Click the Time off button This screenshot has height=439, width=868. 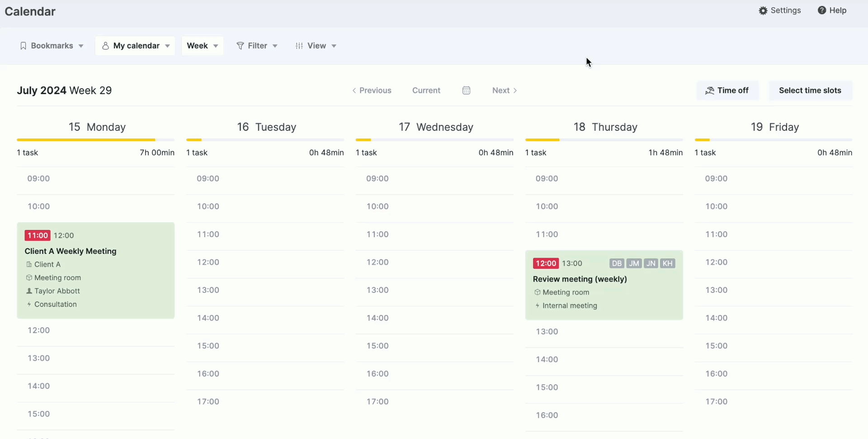727,91
